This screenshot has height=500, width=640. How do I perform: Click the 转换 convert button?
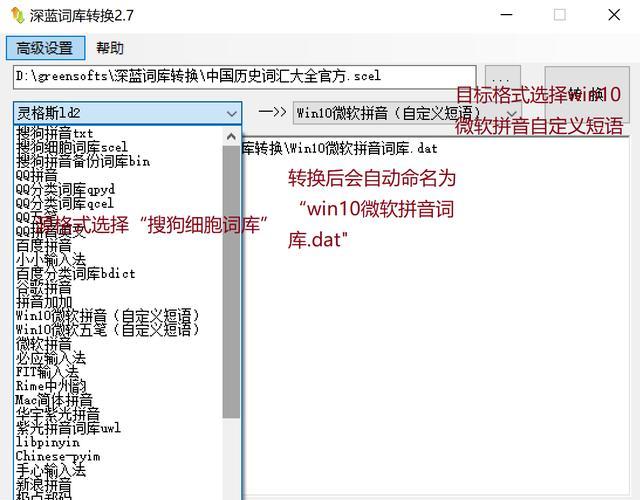click(587, 94)
